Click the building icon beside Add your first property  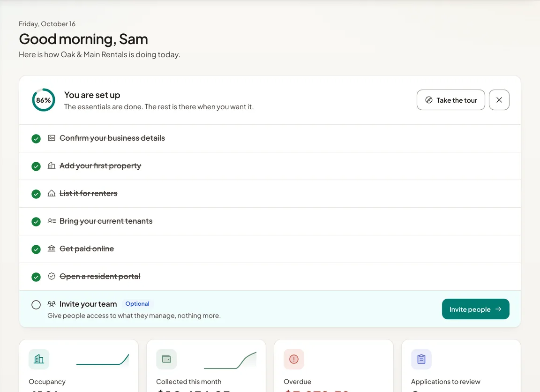click(x=51, y=166)
